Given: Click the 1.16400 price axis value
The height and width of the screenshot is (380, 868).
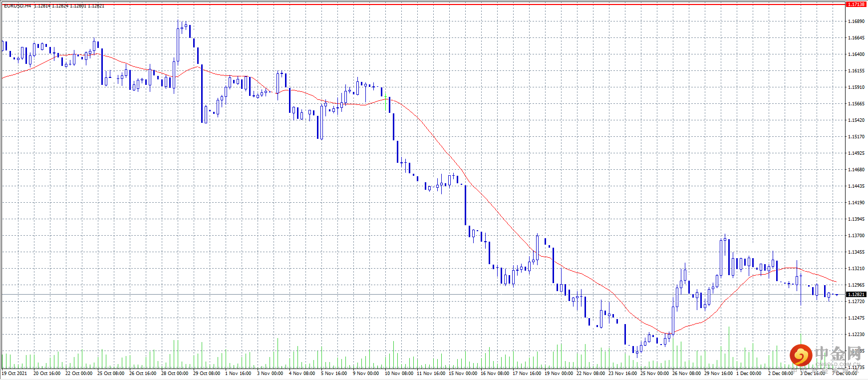Looking at the screenshot, I should click(856, 54).
